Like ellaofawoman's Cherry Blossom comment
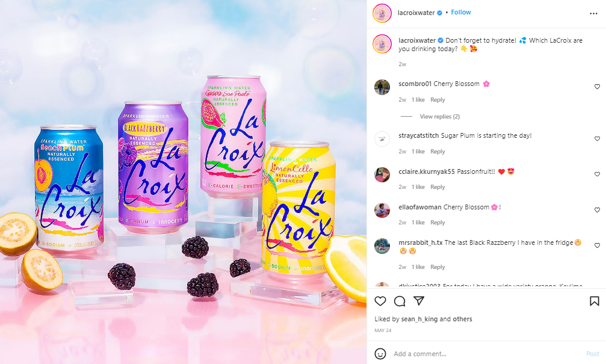Viewport: 606px width, 364px height. point(597,210)
